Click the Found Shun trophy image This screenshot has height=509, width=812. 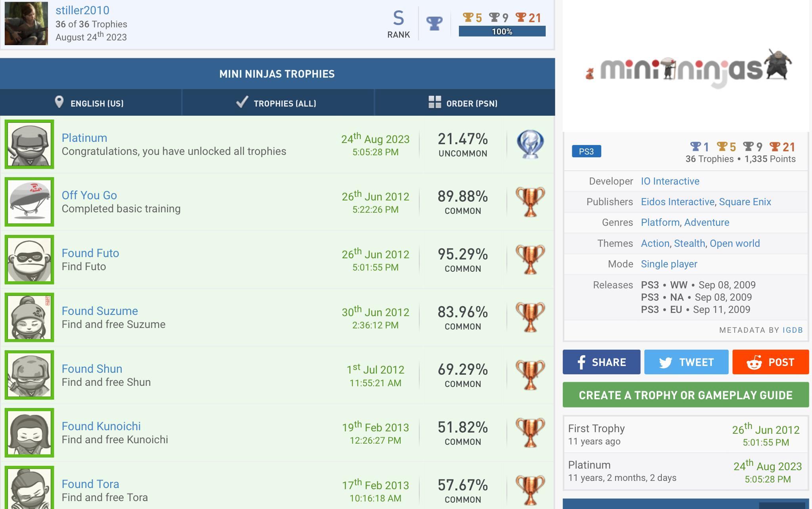click(29, 375)
